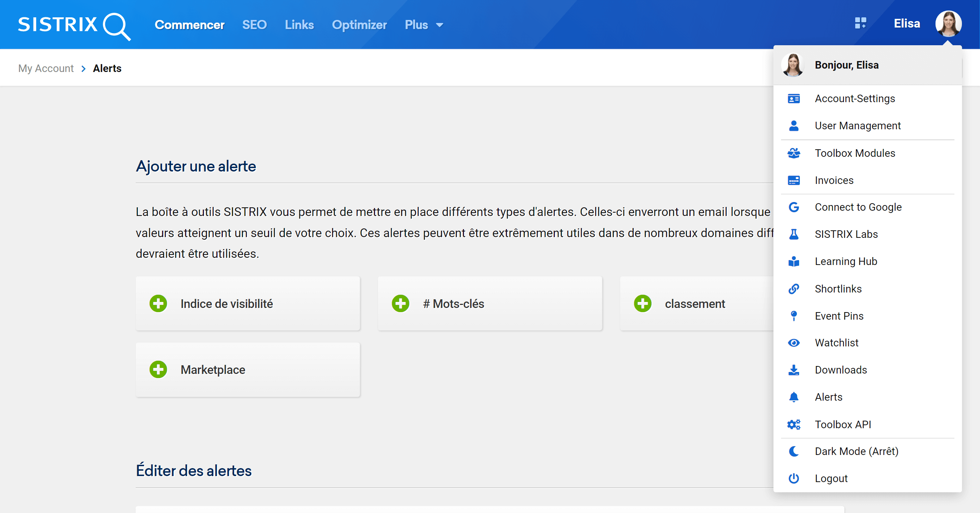This screenshot has height=513, width=980.
Task: Click the Event Pins pin icon
Action: [793, 316]
